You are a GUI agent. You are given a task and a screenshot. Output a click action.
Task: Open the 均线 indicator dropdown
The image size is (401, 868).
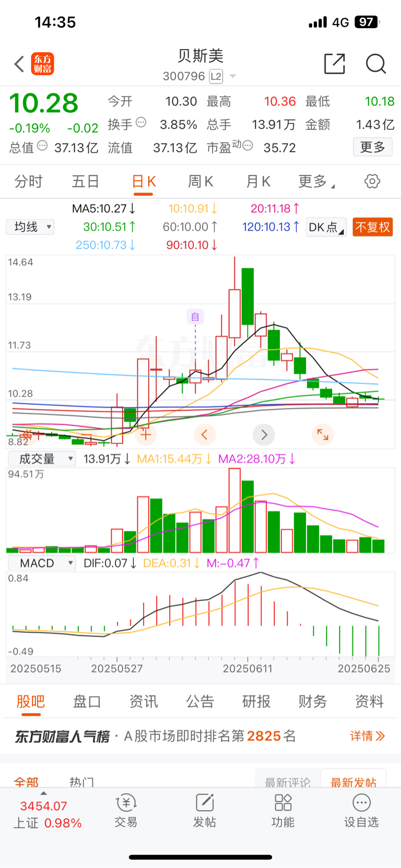(30, 227)
